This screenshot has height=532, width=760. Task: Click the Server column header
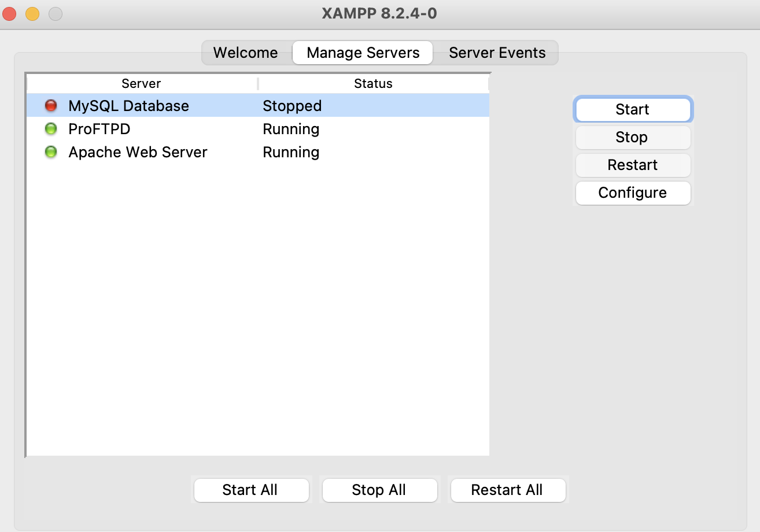(x=142, y=84)
